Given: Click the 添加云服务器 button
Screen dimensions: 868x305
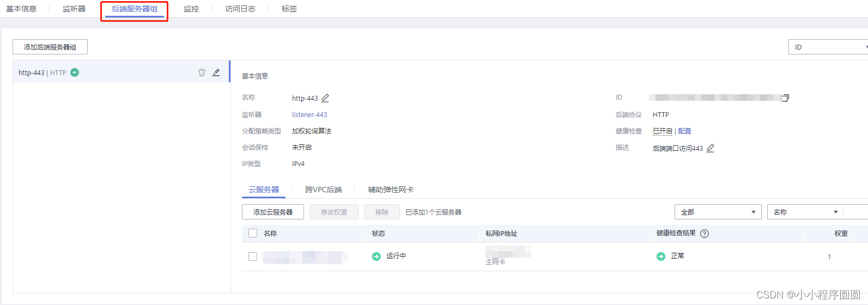Looking at the screenshot, I should pyautogui.click(x=273, y=212).
